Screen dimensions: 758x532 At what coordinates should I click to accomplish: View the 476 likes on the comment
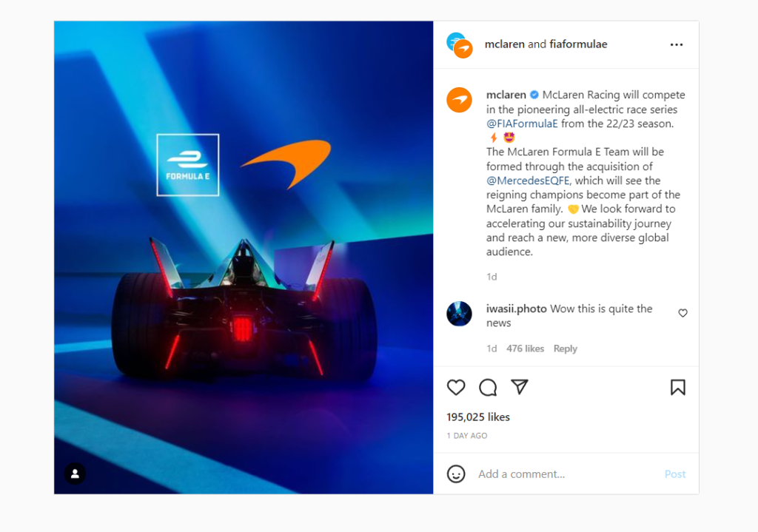point(525,349)
